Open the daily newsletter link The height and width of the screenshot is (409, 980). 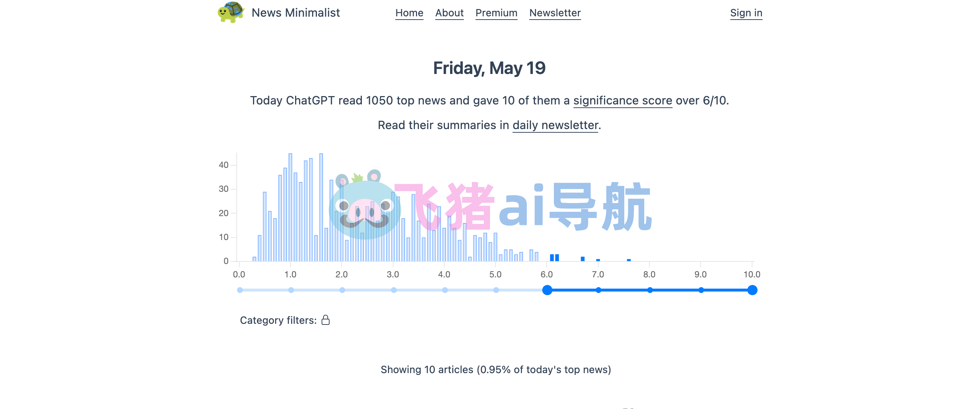[555, 125]
